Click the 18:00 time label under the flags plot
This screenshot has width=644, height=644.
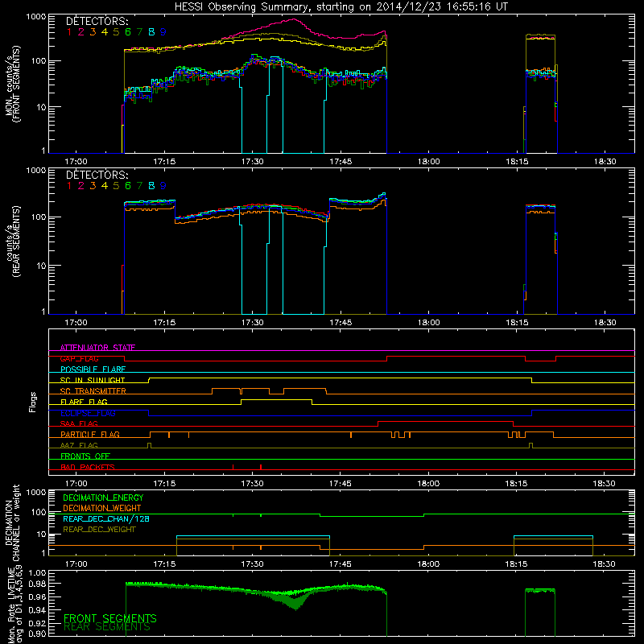(x=428, y=484)
